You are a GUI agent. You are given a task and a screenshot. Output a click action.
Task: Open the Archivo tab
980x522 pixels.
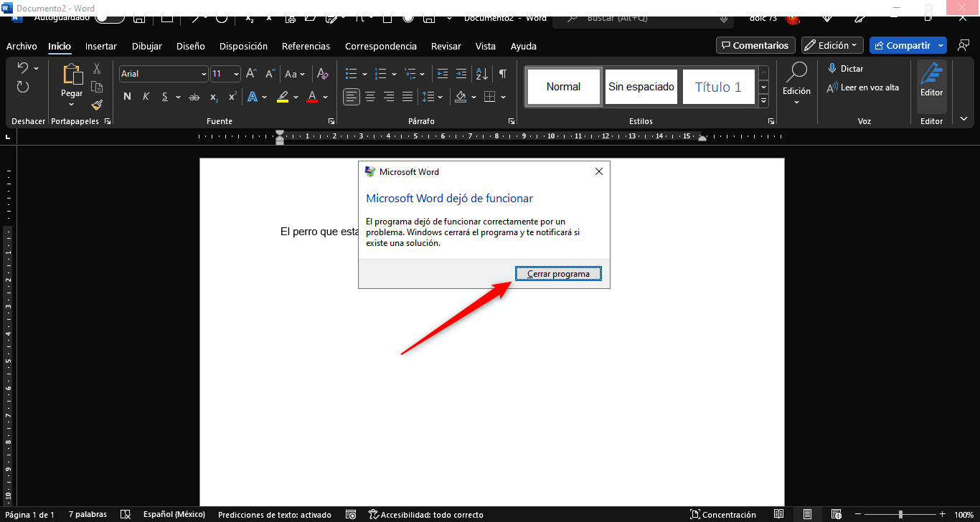(22, 46)
